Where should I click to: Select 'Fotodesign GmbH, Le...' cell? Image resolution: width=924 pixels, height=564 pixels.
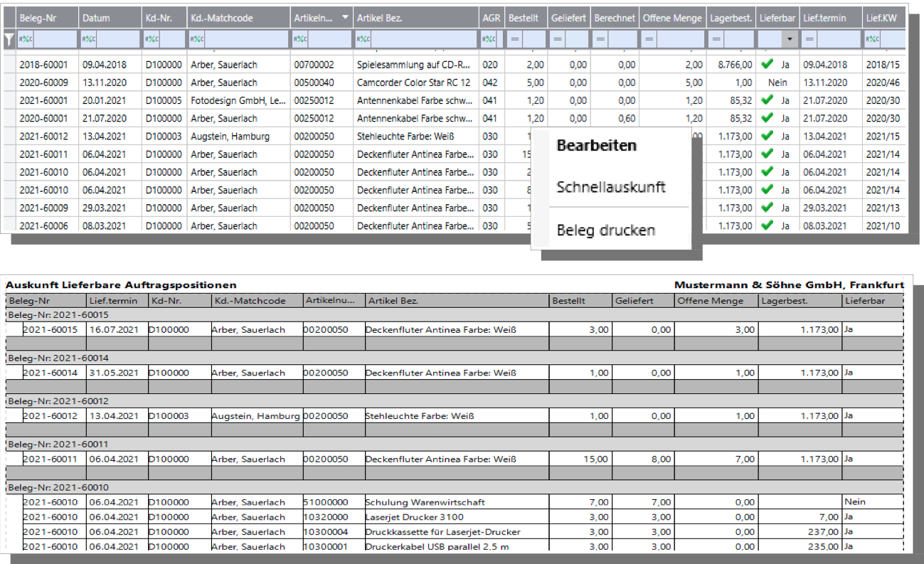click(x=237, y=100)
